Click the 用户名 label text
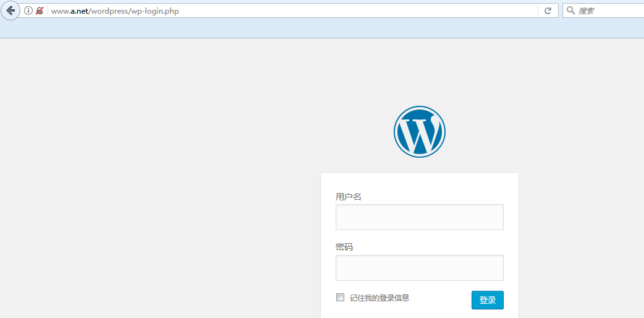Viewport: 644px width, 318px height. pyautogui.click(x=349, y=197)
